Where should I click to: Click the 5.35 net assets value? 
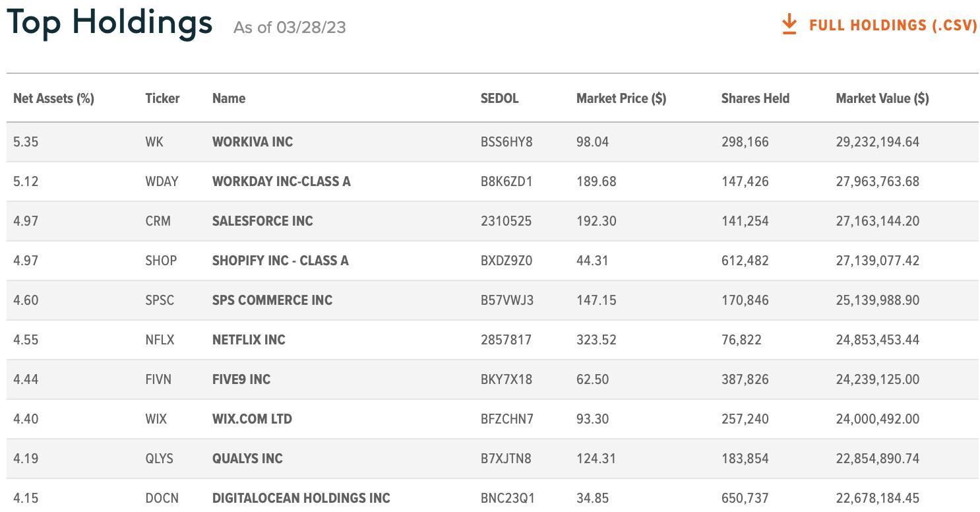(x=26, y=142)
